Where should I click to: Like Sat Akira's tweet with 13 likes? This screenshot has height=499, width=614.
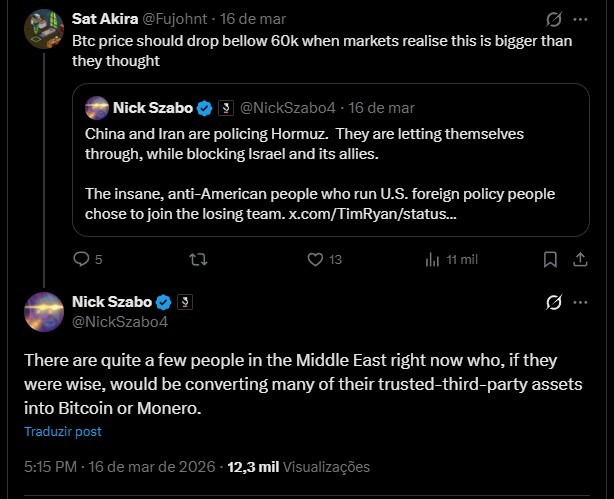[315, 259]
